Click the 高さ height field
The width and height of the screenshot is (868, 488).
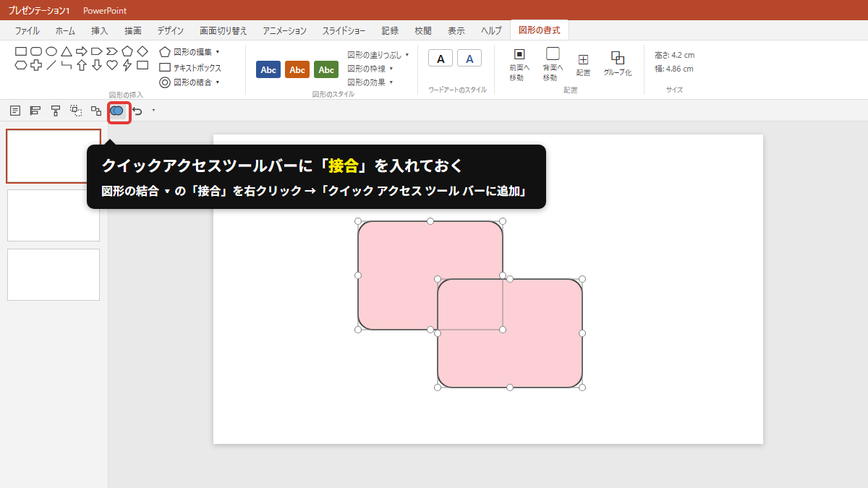675,55
